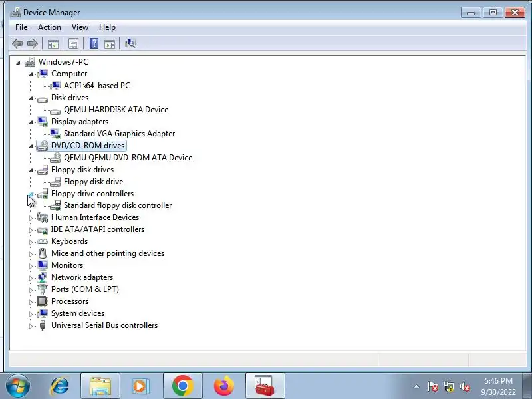532x399 pixels.
Task: Select QEMU HARDDISK ATA Device
Action: tap(116, 110)
